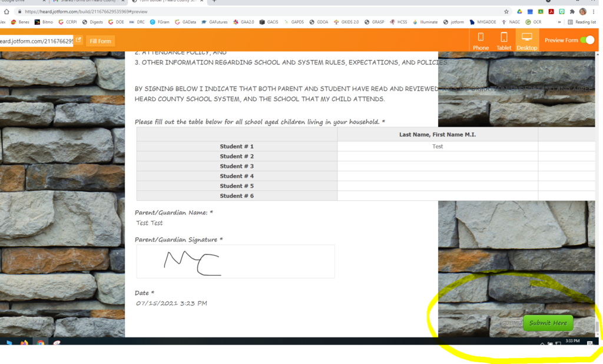Open the GKIDS 2.0 bookmark

(x=346, y=22)
